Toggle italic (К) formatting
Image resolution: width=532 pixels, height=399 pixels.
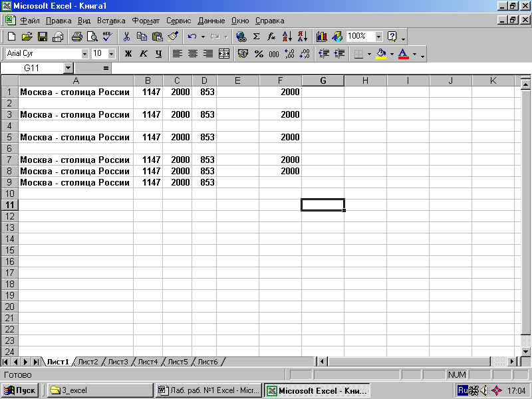coord(144,54)
